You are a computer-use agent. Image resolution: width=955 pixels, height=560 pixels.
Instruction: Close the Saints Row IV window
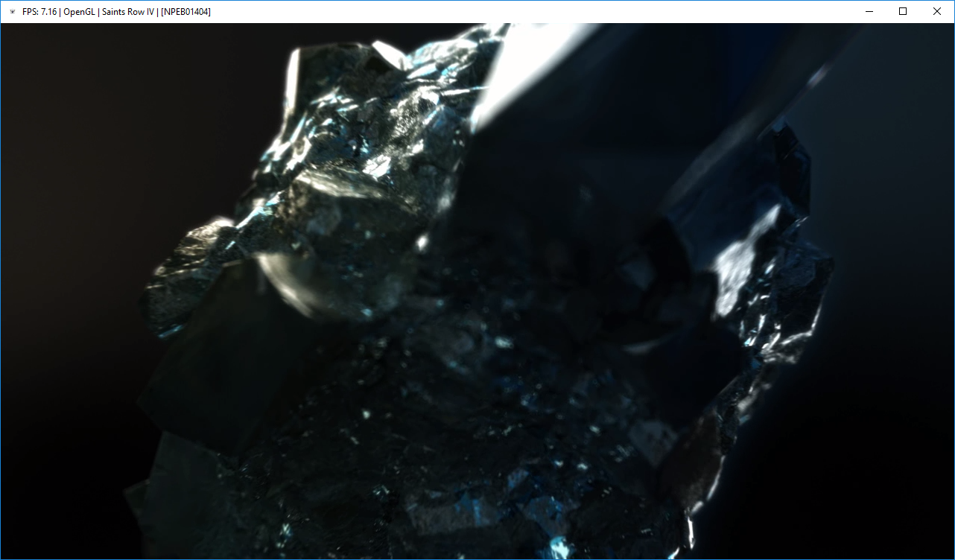pos(937,11)
